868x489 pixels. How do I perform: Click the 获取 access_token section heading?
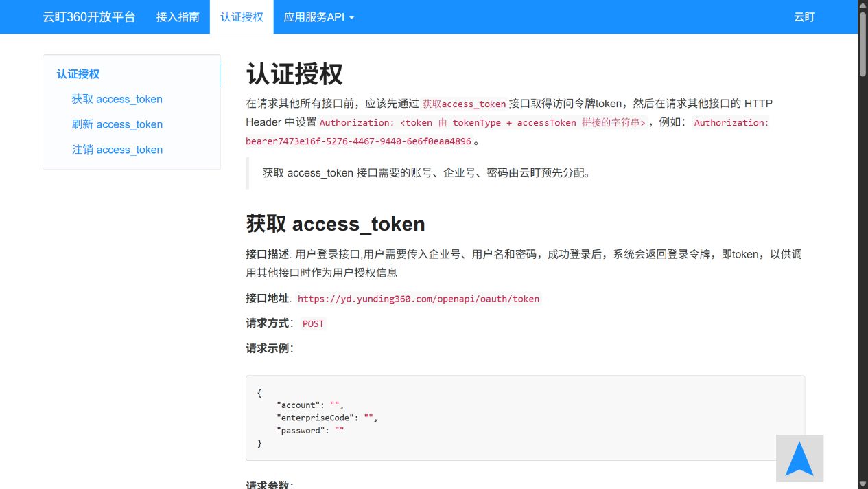(x=336, y=224)
